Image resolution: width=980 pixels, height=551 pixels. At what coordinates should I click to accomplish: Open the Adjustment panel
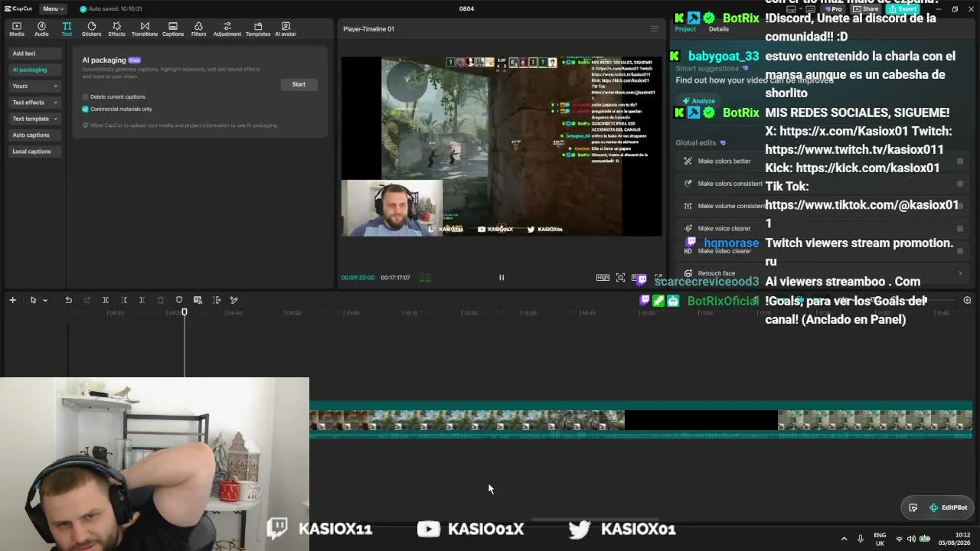[227, 29]
